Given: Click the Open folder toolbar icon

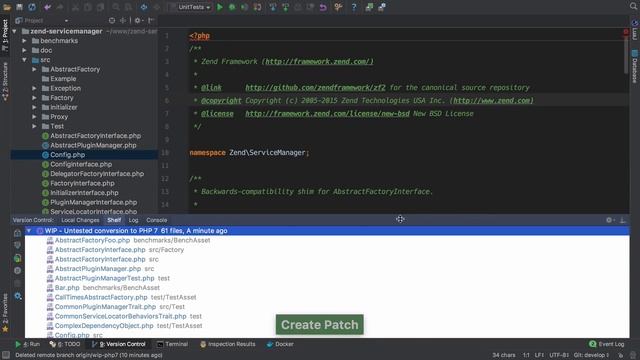Looking at the screenshot, I should [7, 7].
